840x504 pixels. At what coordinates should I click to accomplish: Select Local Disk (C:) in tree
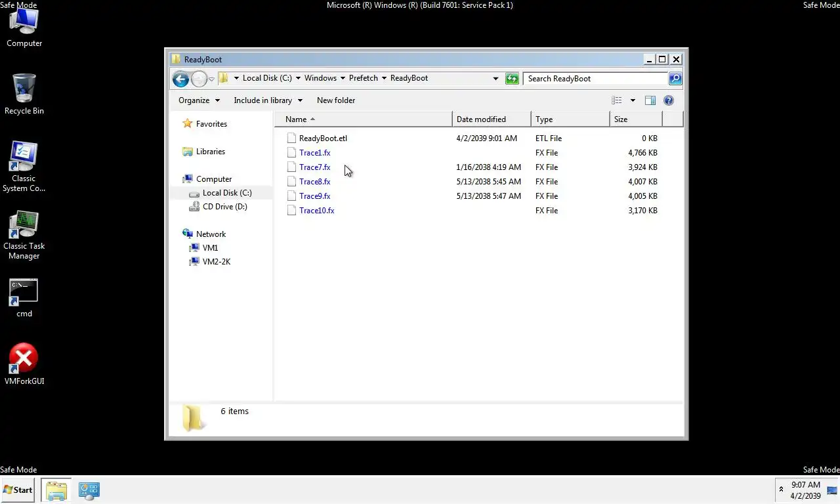(x=227, y=193)
